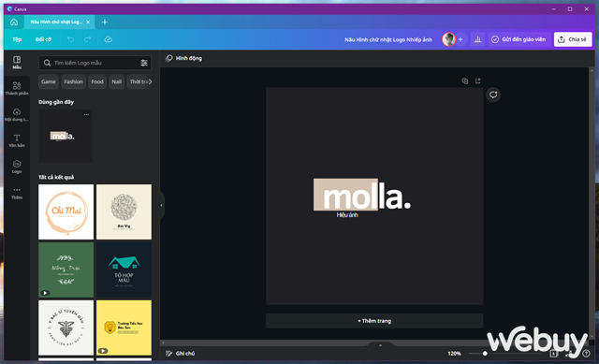The height and width of the screenshot is (364, 599).
Task: Expand the page thumbnails with the up chevron
Action: 380,345
